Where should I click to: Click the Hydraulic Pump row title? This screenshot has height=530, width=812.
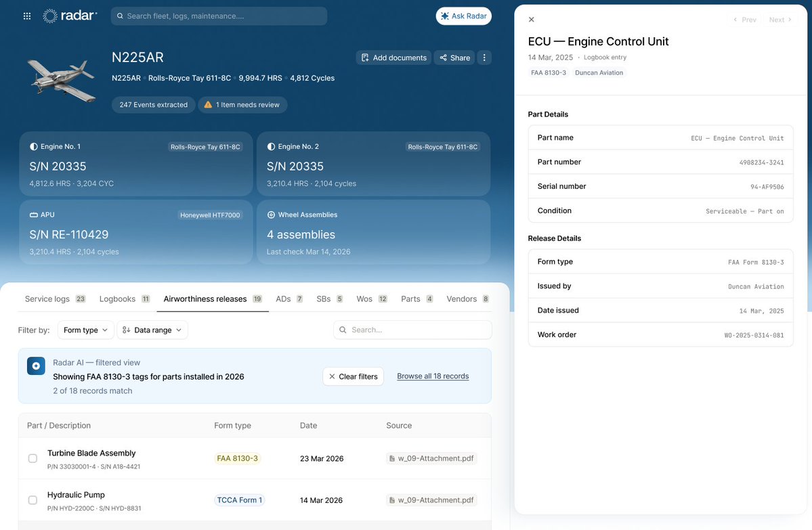tap(76, 495)
